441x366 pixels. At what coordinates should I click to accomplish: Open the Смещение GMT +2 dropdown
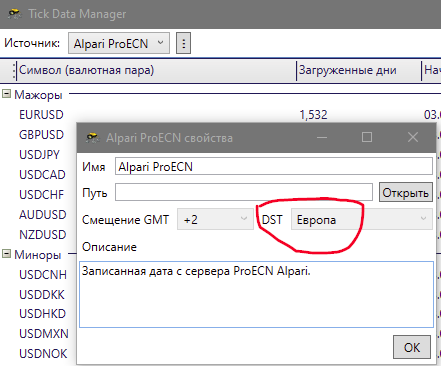tap(215, 219)
